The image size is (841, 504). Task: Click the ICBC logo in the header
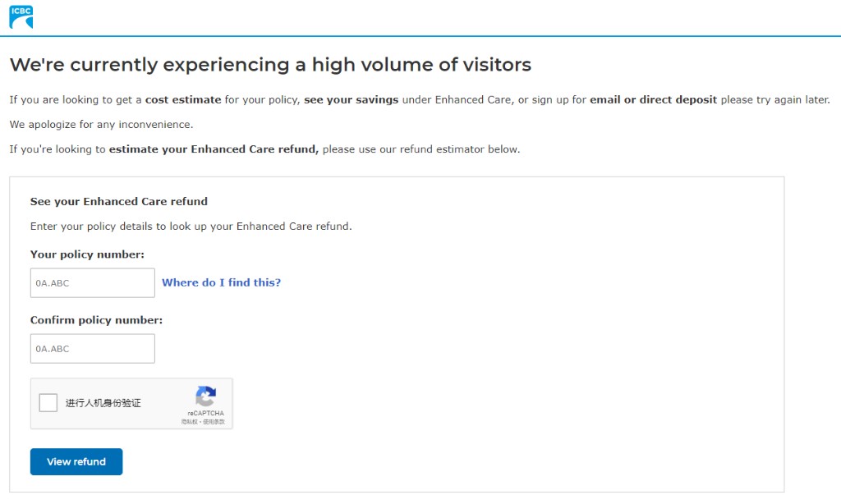pyautogui.click(x=21, y=16)
